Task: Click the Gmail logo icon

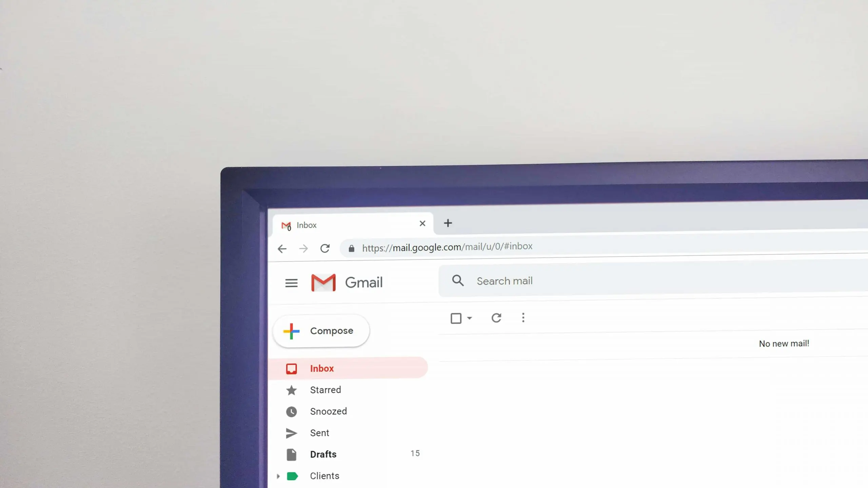Action: pos(322,282)
